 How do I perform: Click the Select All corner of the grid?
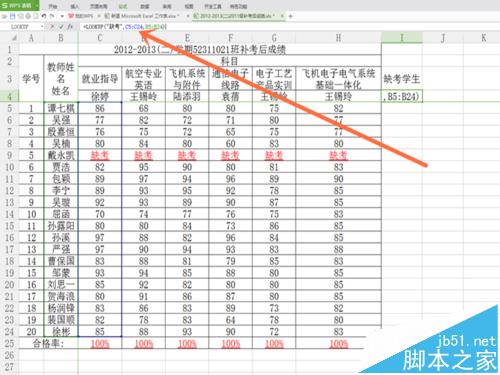pyautogui.click(x=10, y=38)
